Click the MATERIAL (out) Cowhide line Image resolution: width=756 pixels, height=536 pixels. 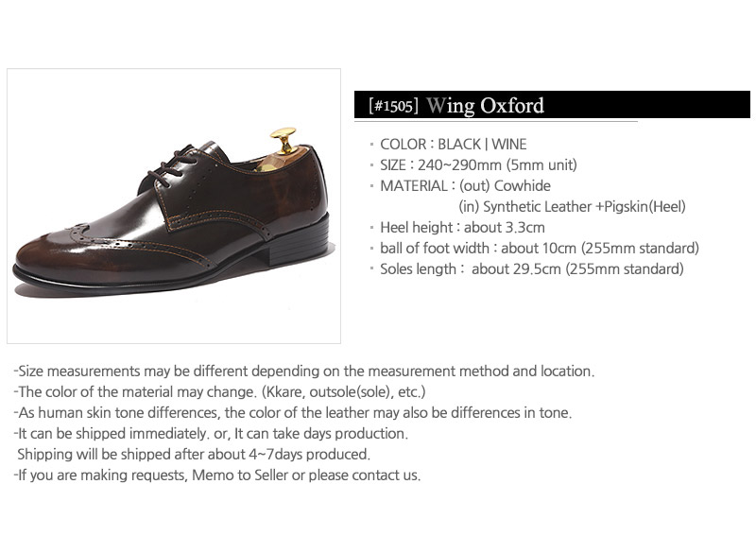click(465, 186)
